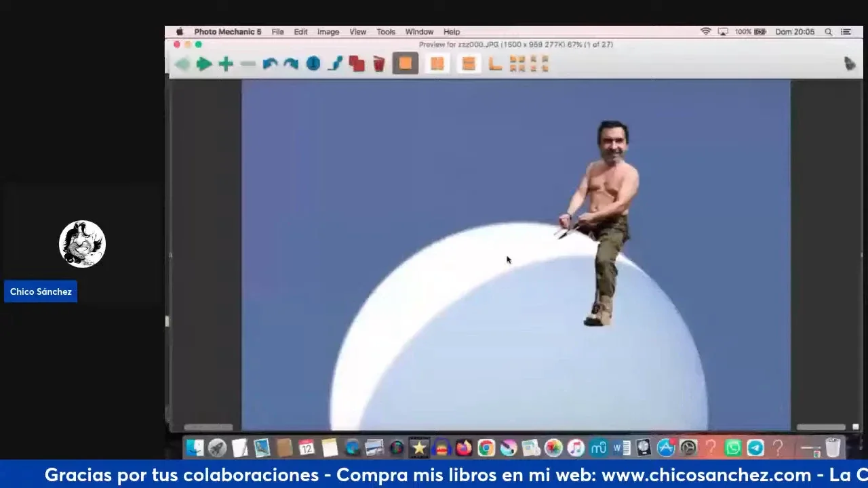This screenshot has height=488, width=868.
Task: Open the Apple menu
Action: click(x=180, y=32)
